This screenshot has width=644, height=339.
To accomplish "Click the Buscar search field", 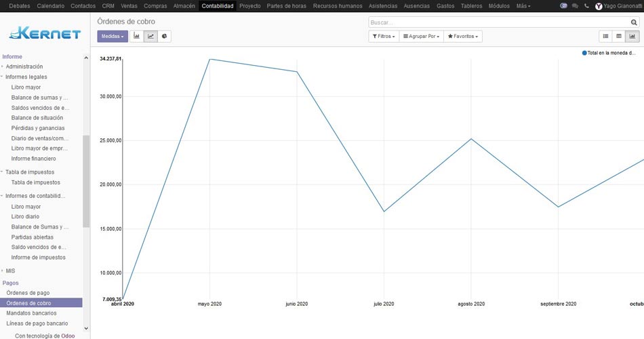I will (x=498, y=22).
